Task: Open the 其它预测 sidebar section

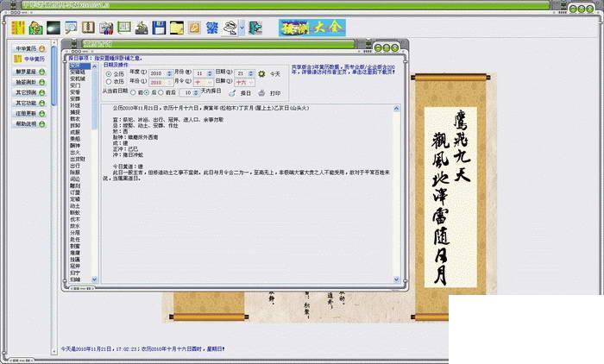Action: pyautogui.click(x=29, y=92)
